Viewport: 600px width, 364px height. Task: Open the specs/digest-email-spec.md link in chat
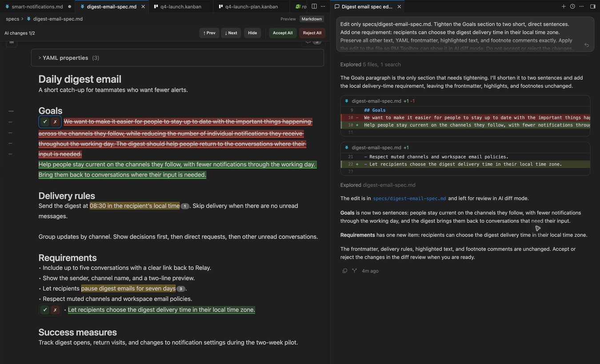409,198
